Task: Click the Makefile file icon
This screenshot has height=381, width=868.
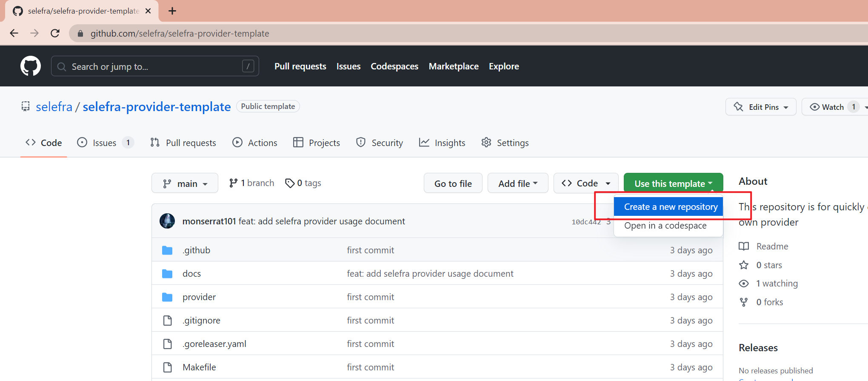Action: tap(168, 367)
